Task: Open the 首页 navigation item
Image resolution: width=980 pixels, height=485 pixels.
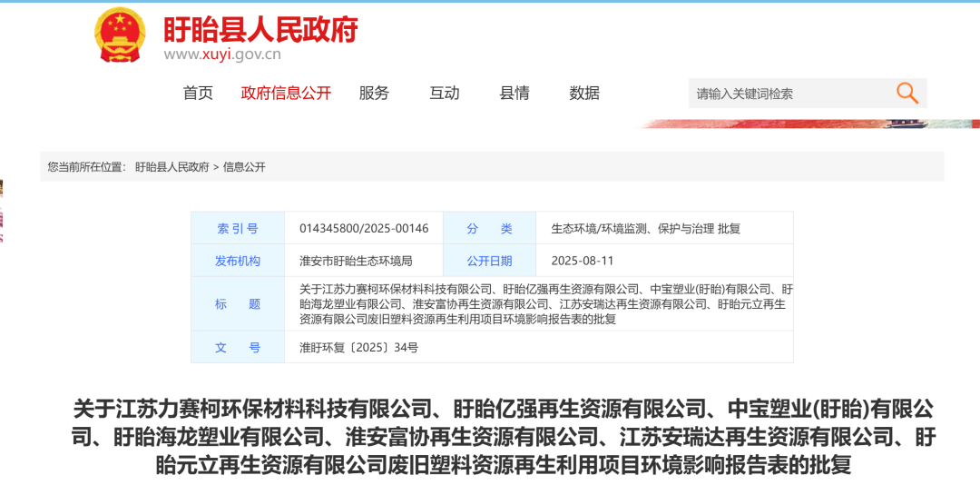Action: pyautogui.click(x=198, y=93)
